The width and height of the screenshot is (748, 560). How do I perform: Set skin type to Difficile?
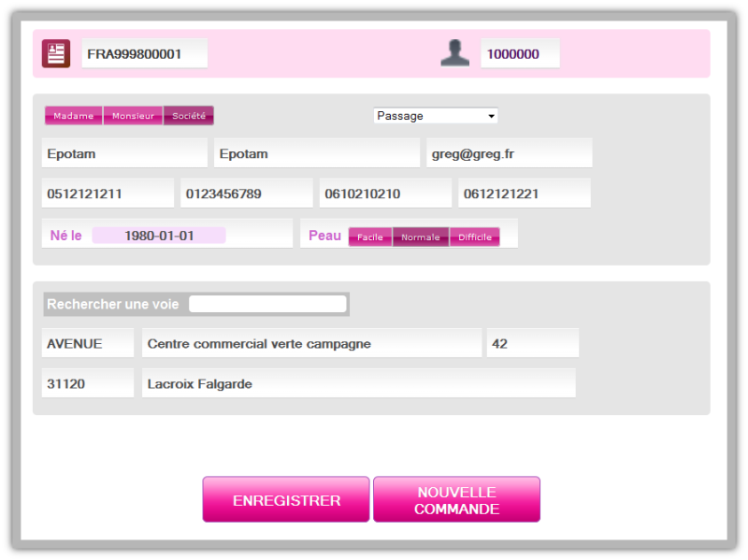click(475, 237)
